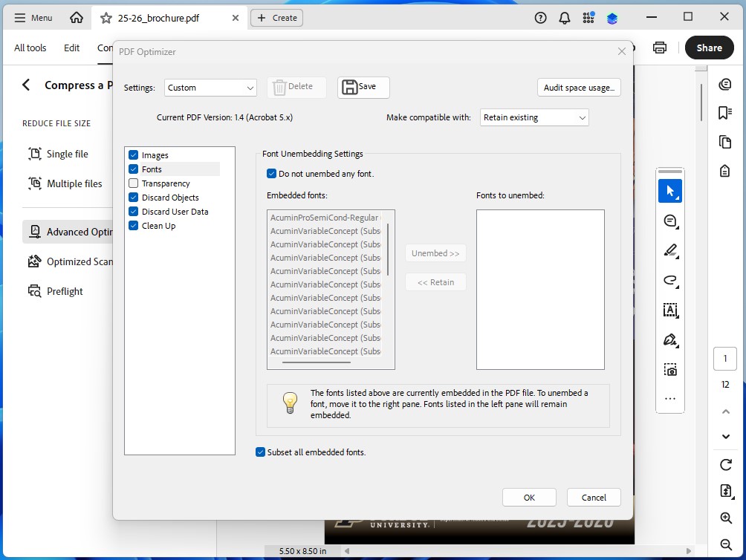The height and width of the screenshot is (560, 746).
Task: Select the Add text box tool
Action: point(670,310)
